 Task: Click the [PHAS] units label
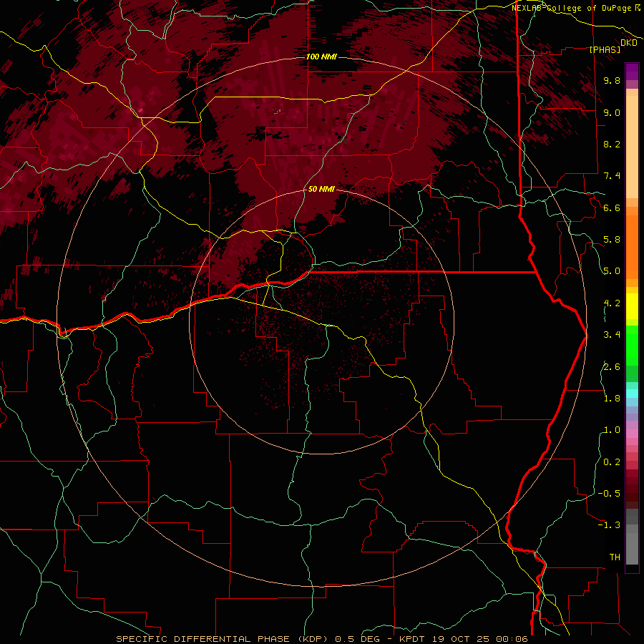point(605,49)
